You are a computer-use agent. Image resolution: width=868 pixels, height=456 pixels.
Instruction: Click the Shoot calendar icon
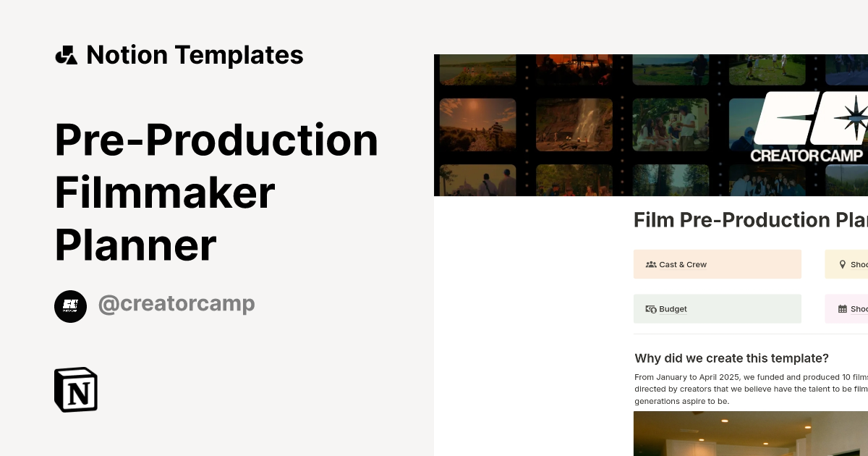coord(842,309)
